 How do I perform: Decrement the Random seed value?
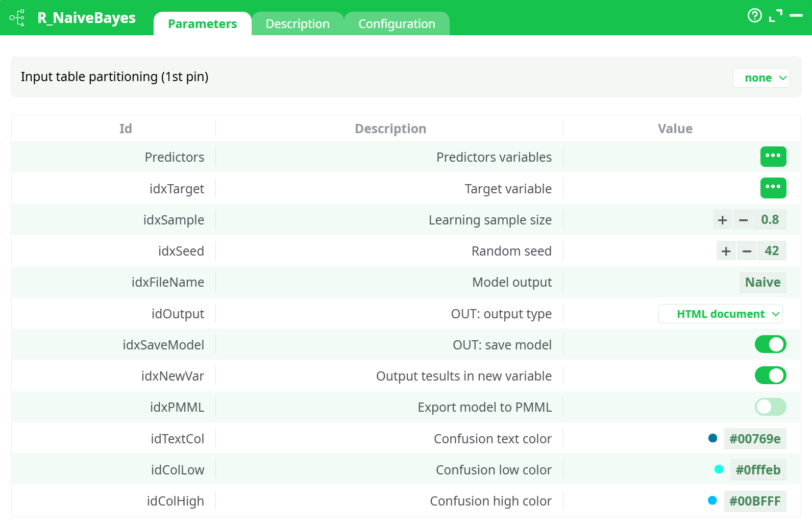[747, 251]
